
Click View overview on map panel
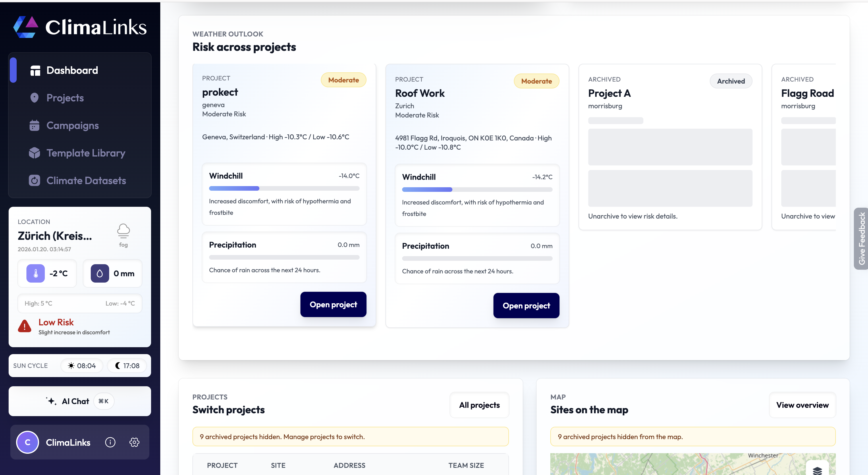click(x=802, y=405)
